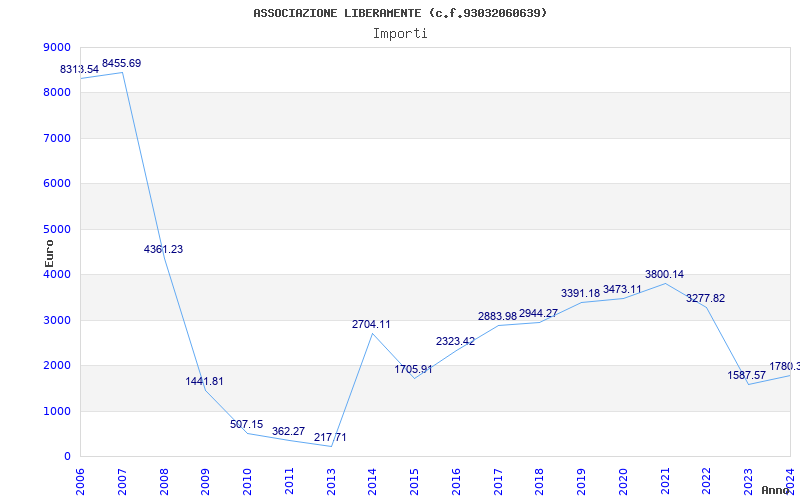Click the 2020 year label
800x500 pixels.
point(623,481)
